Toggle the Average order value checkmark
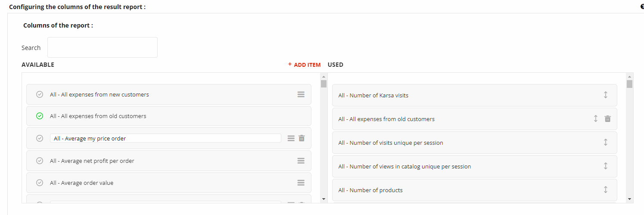Image resolution: width=644 pixels, height=215 pixels. [x=40, y=183]
